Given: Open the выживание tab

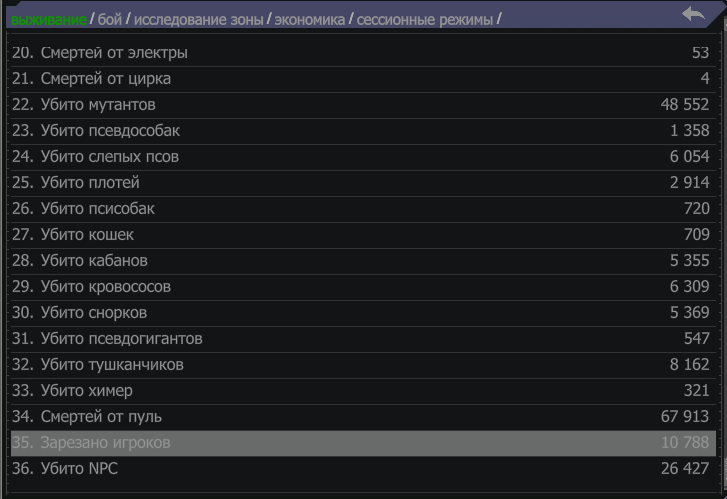Looking at the screenshot, I should pos(49,19).
